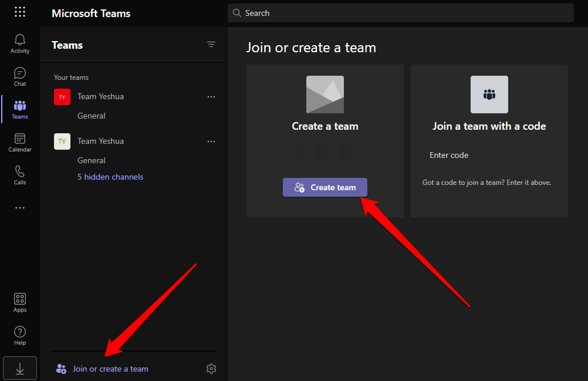
Task: Click the Enter code field
Action: click(x=489, y=155)
